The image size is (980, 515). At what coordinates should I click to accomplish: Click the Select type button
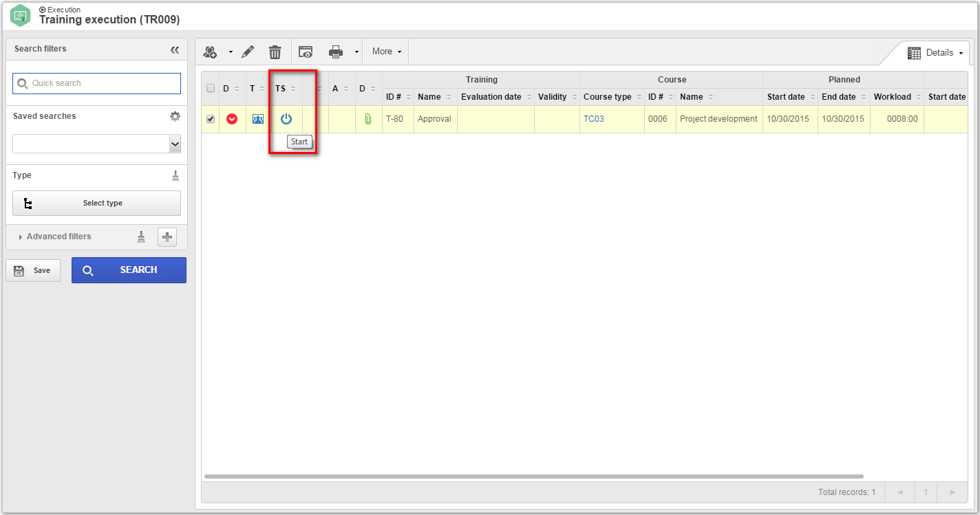click(x=96, y=203)
